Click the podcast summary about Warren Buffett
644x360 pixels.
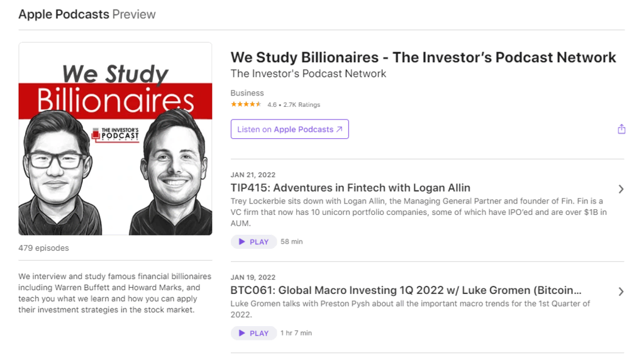(x=114, y=293)
